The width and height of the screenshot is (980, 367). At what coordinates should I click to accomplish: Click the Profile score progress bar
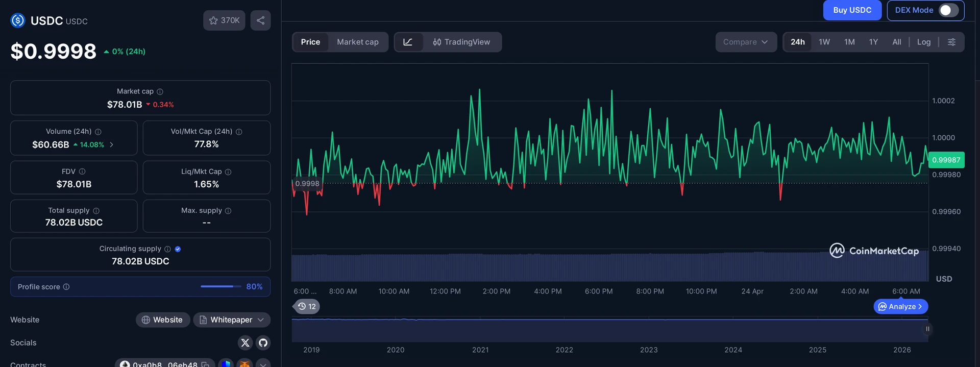[220, 286]
